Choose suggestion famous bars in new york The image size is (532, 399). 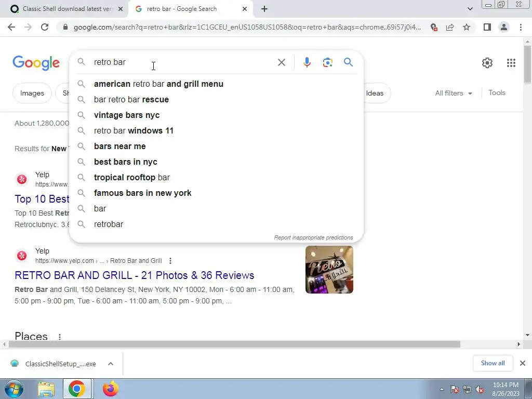[x=217, y=193]
